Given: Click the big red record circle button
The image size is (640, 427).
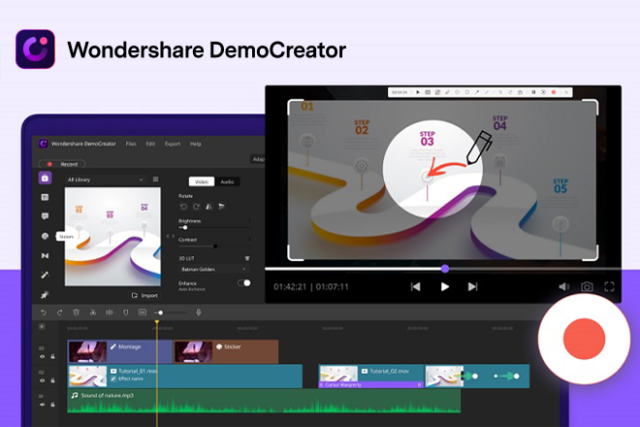Looking at the screenshot, I should [x=584, y=341].
